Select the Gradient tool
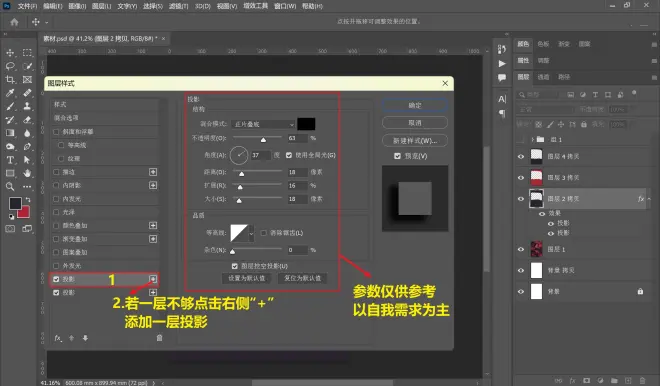 10,133
